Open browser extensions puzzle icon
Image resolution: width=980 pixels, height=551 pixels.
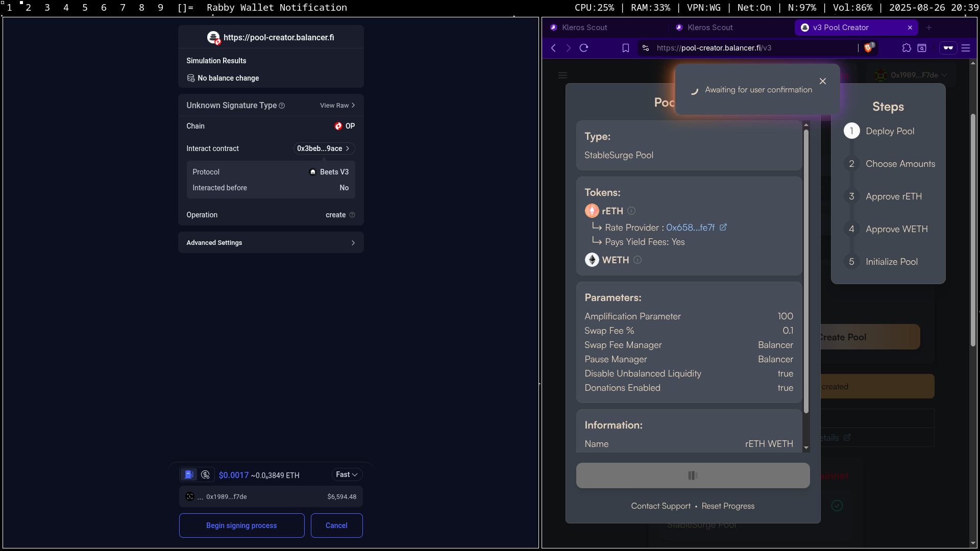pyautogui.click(x=906, y=48)
